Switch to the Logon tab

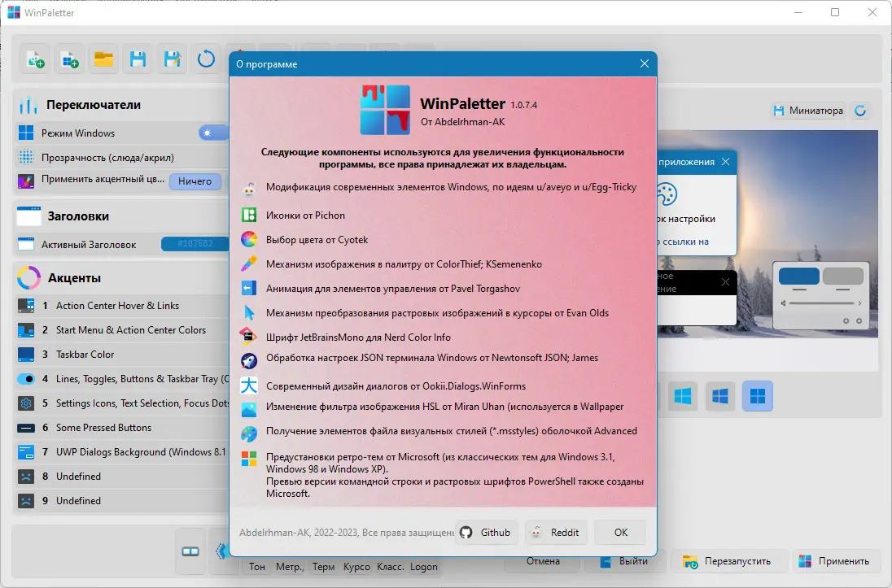coord(424,566)
